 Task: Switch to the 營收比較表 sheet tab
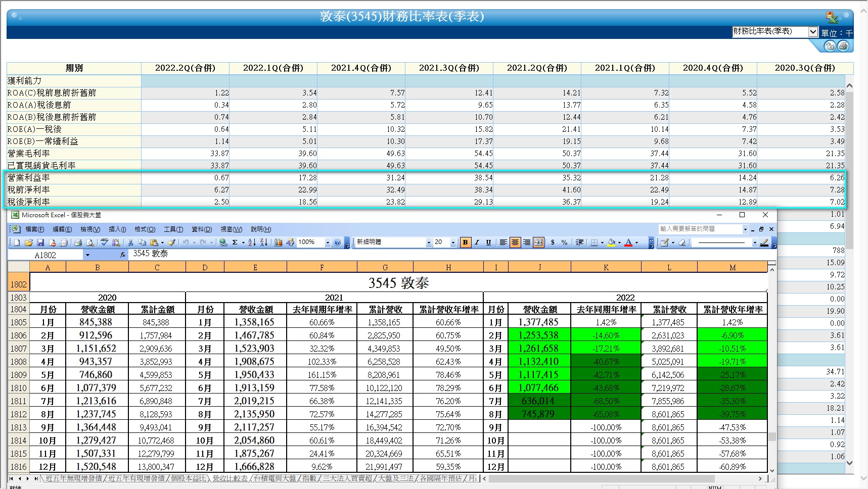pyautogui.click(x=230, y=478)
